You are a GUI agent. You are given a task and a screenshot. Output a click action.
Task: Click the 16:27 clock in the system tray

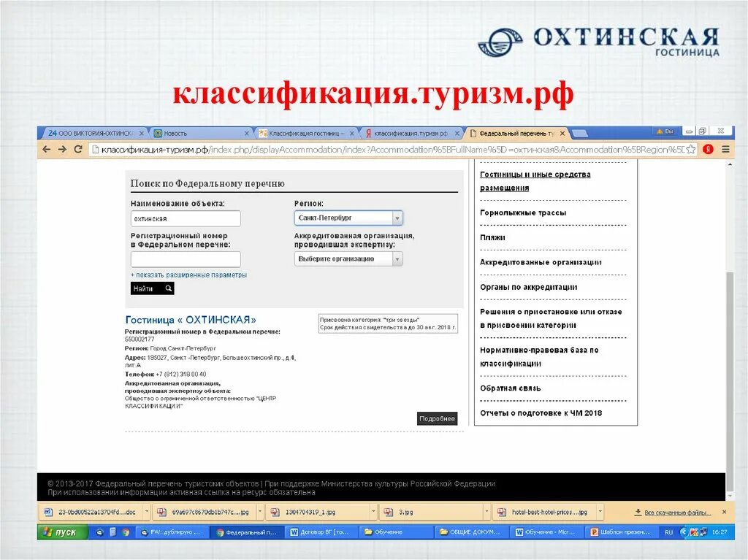720,532
